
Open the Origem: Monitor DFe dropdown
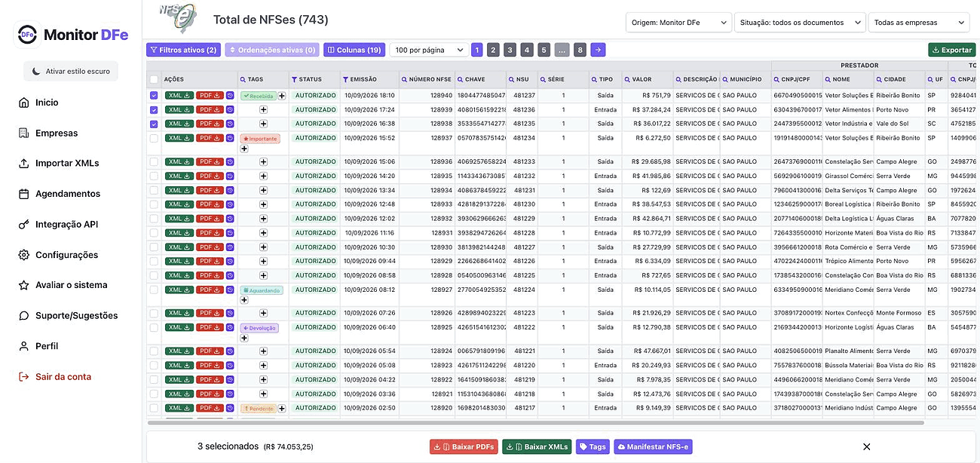(x=678, y=23)
